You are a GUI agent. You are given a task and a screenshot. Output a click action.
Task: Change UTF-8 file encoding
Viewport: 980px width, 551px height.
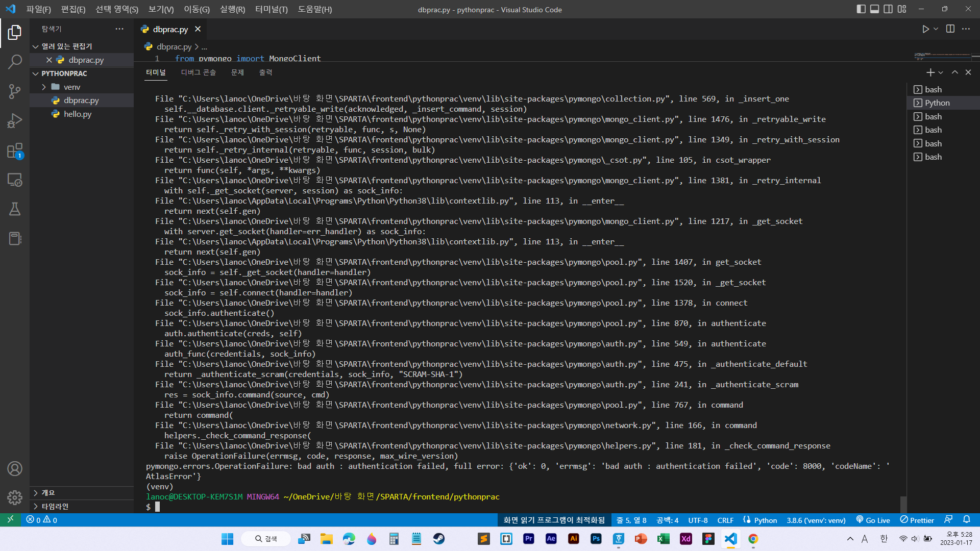698,520
